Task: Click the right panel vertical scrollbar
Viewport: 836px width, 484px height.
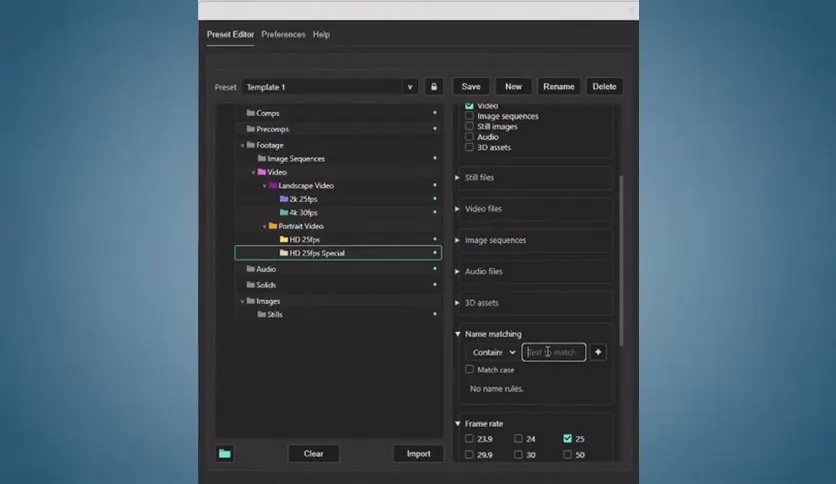Action: pyautogui.click(x=621, y=260)
